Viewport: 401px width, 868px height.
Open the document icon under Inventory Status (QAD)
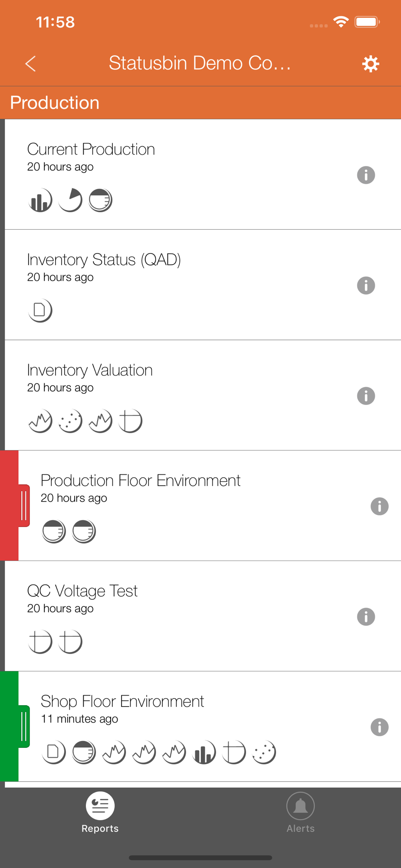point(40,310)
